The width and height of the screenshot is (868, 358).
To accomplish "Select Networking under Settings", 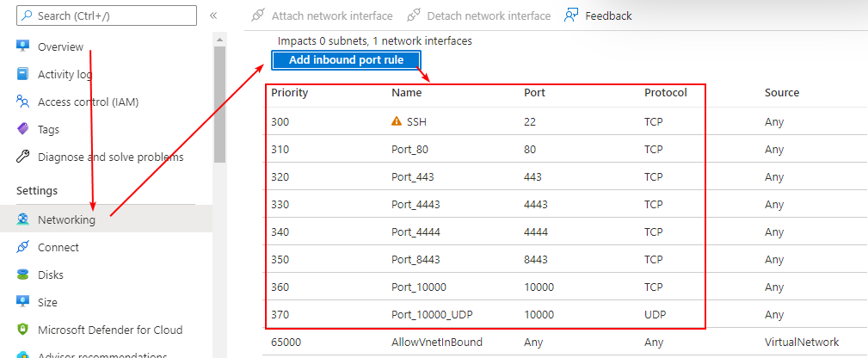I will 107,219.
